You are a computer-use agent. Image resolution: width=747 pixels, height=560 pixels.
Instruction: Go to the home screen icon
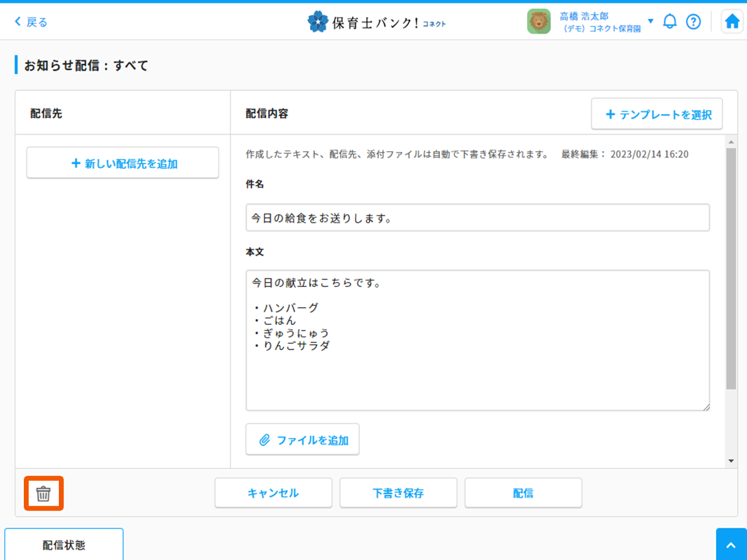point(732,22)
